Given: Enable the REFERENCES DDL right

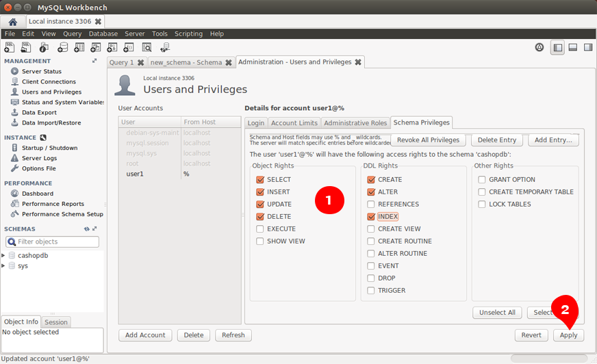Looking at the screenshot, I should [371, 205].
